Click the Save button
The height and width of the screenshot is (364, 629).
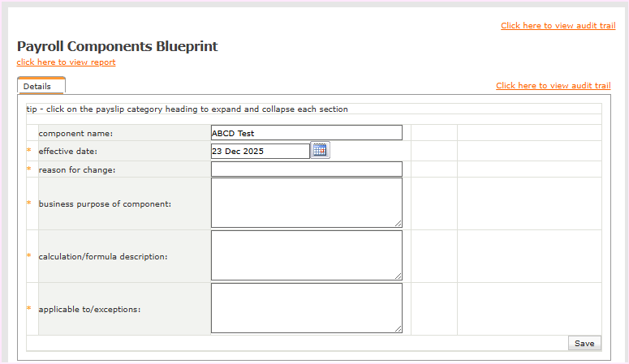click(x=584, y=343)
